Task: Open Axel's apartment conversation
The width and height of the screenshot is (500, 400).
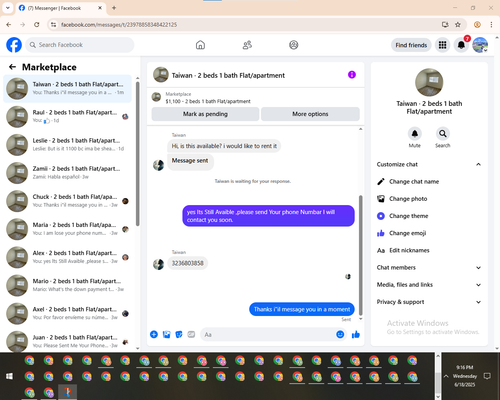Action: pos(67,313)
